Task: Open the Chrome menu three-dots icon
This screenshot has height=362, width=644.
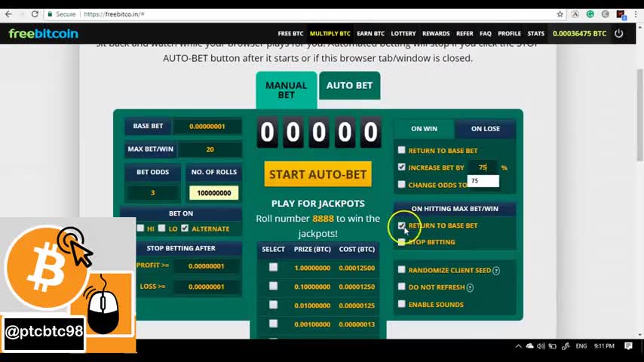Action: tap(636, 14)
